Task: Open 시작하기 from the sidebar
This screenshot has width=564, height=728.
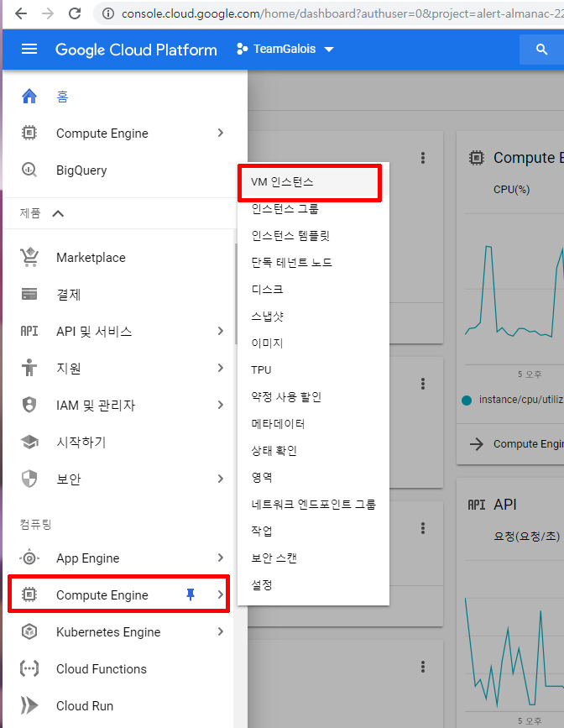Action: 81,442
